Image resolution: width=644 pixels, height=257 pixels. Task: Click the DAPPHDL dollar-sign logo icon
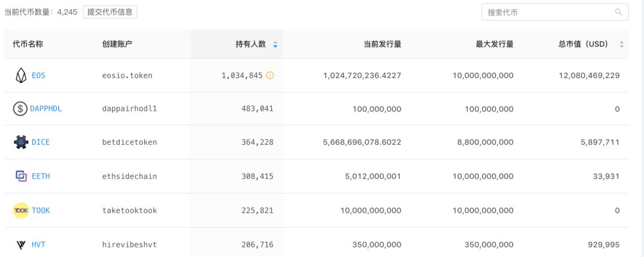point(20,109)
